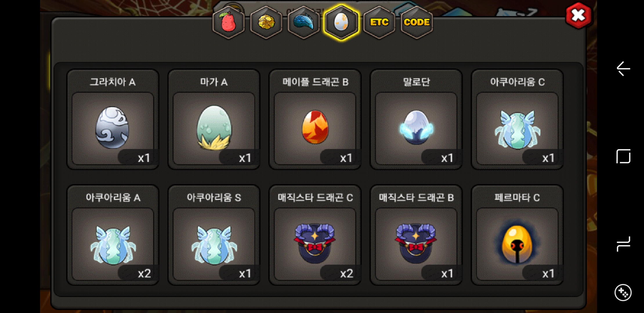Close the inventory with red X
The width and height of the screenshot is (644, 313).
click(578, 16)
